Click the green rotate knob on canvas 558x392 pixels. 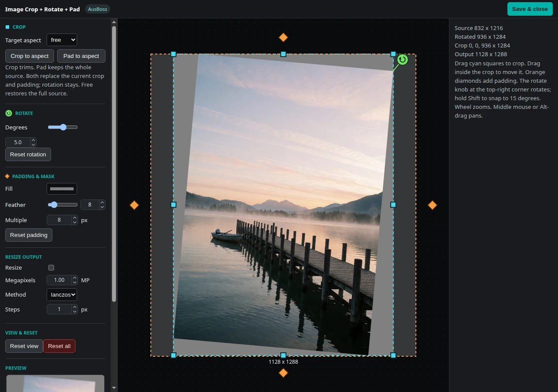(x=402, y=60)
